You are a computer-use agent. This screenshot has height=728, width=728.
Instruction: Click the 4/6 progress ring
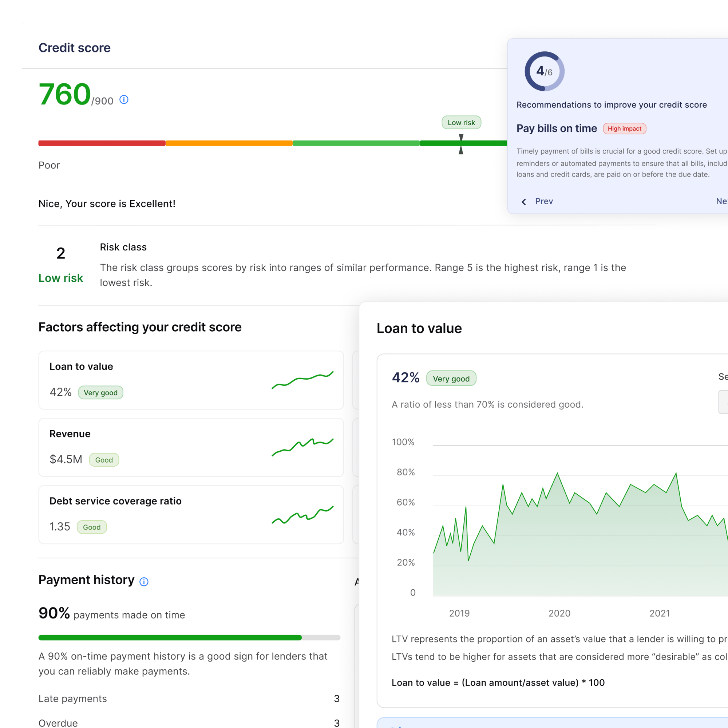point(545,71)
